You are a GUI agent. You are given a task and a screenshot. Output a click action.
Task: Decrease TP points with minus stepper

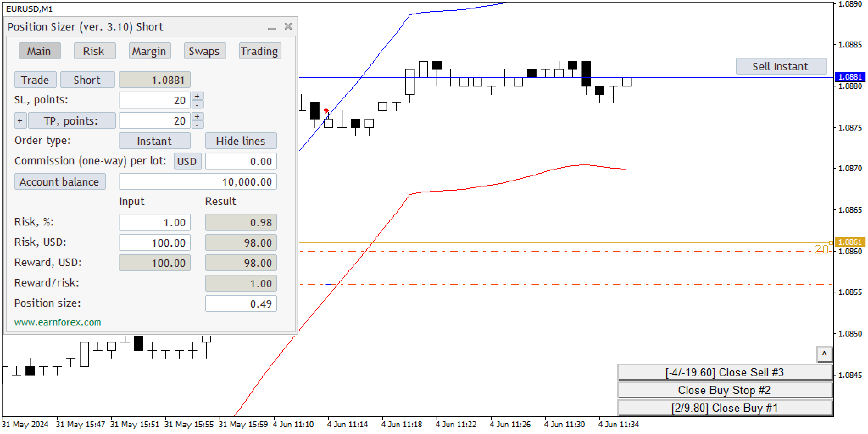tap(198, 125)
